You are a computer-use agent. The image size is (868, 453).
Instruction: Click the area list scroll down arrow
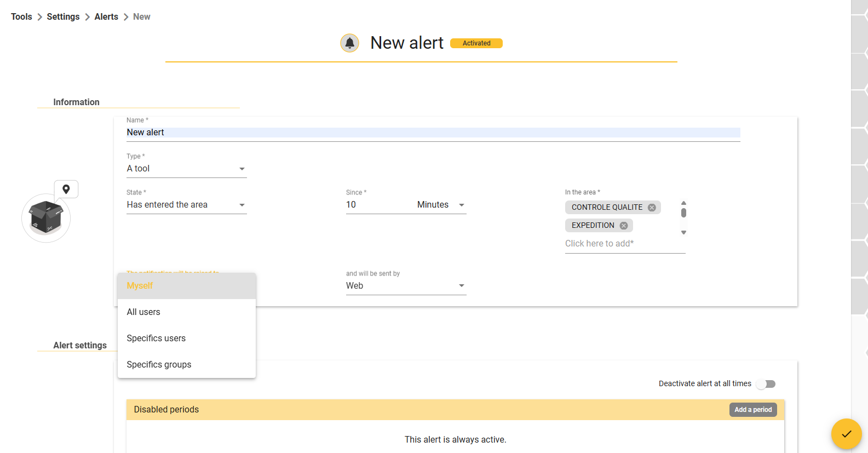point(683,233)
